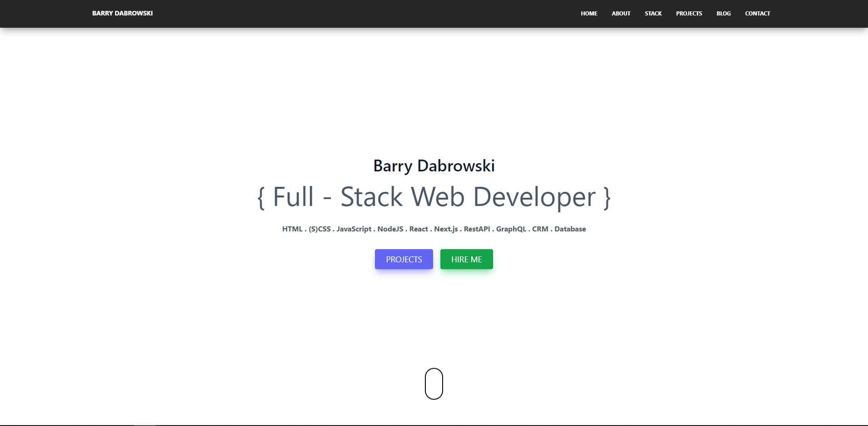The image size is (868, 426).
Task: Click the Full - Stack Web Developer title
Action: click(x=434, y=197)
